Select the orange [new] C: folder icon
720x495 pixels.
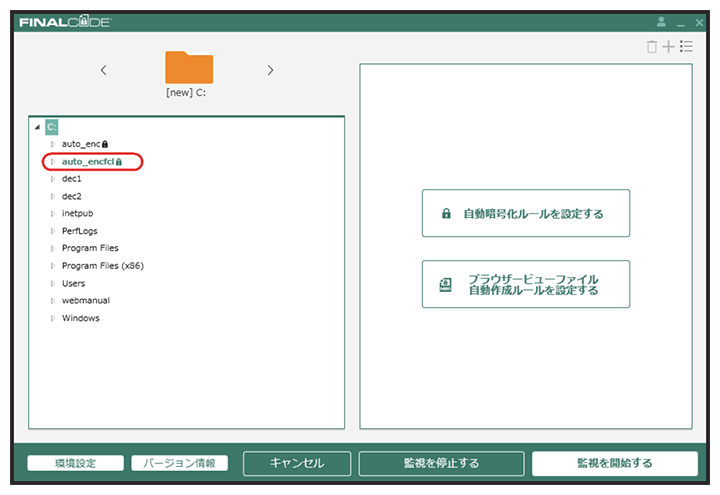coord(189,67)
